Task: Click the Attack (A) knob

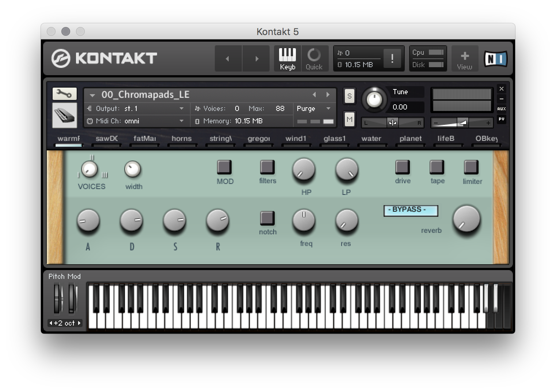Action: tap(88, 220)
